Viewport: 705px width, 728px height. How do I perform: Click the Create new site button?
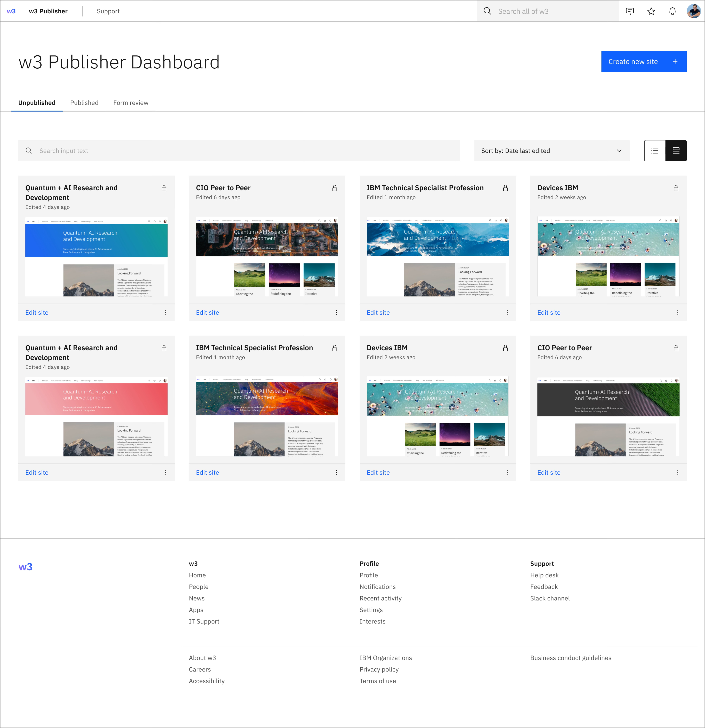[644, 61]
